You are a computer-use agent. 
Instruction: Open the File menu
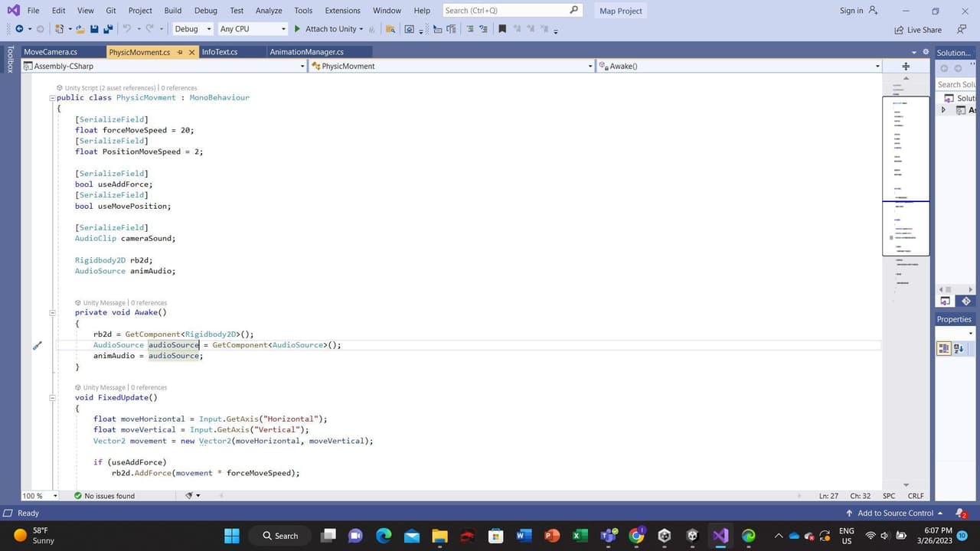[x=33, y=11]
